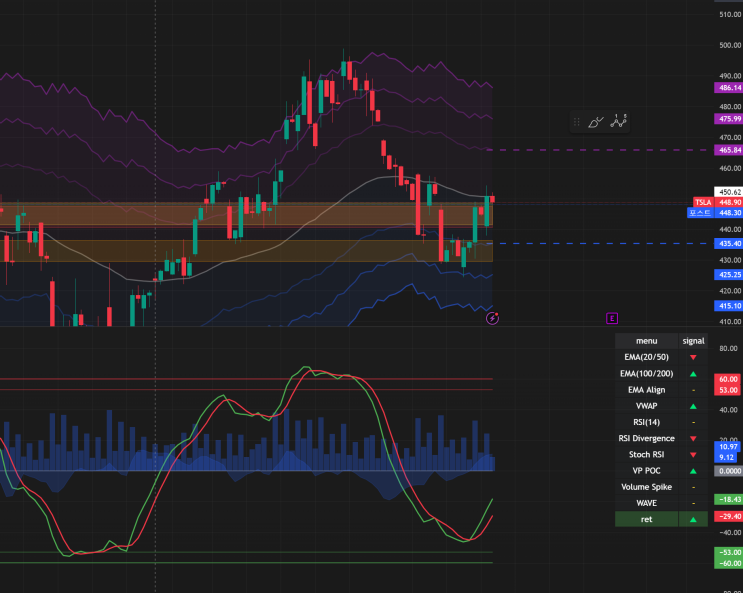Grab the floating toolbar's dotted handle
The height and width of the screenshot is (593, 743).
pos(577,122)
